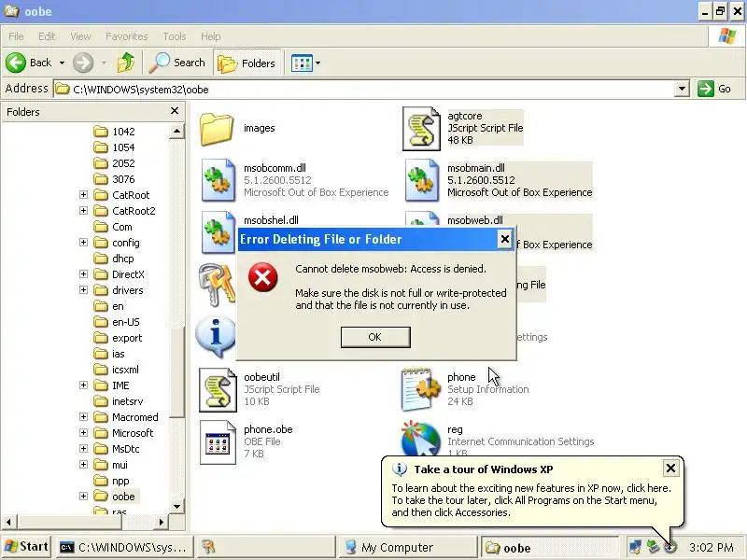This screenshot has height=560, width=747.
Task: Close the Windows XP tour balloon
Action: pyautogui.click(x=670, y=469)
